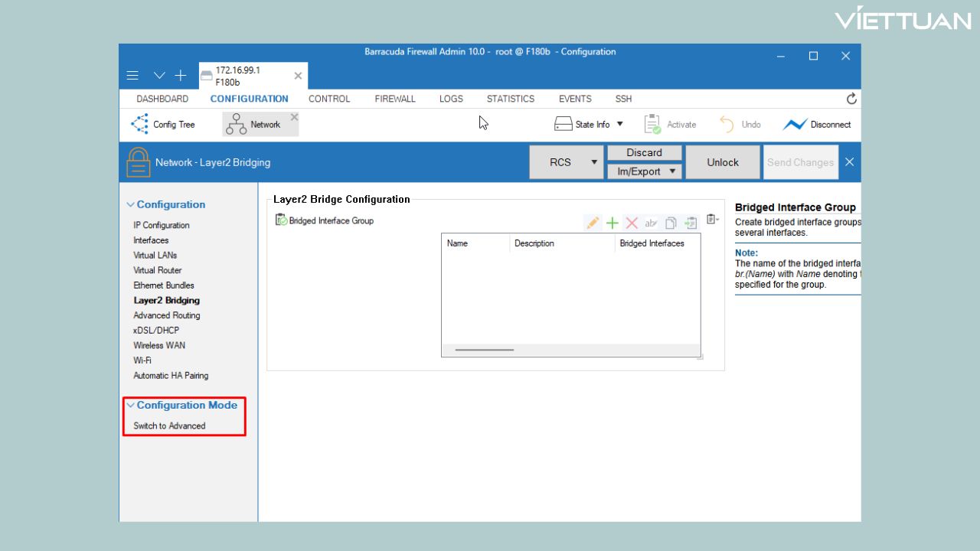
Task: Click the refresh icon beside SSH
Action: 851,99
